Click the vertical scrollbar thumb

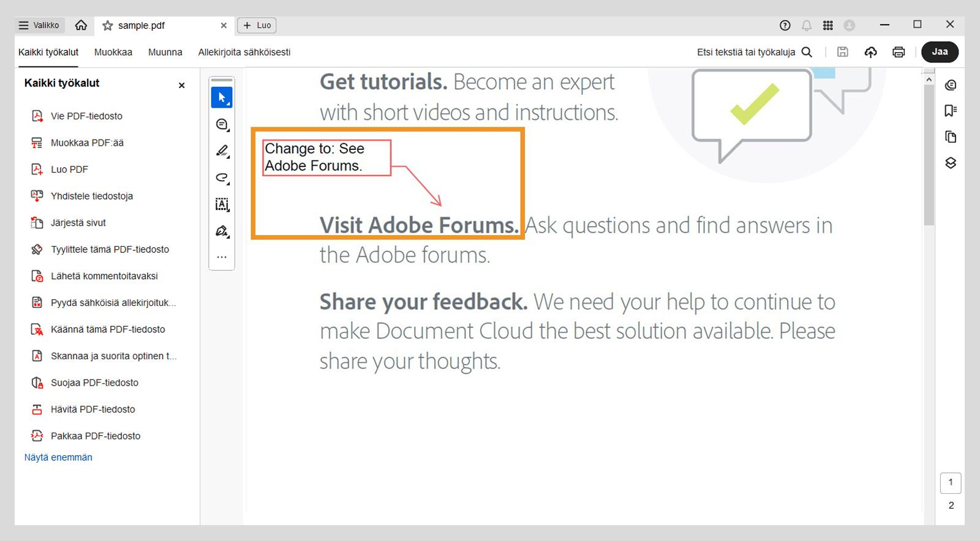[929, 153]
